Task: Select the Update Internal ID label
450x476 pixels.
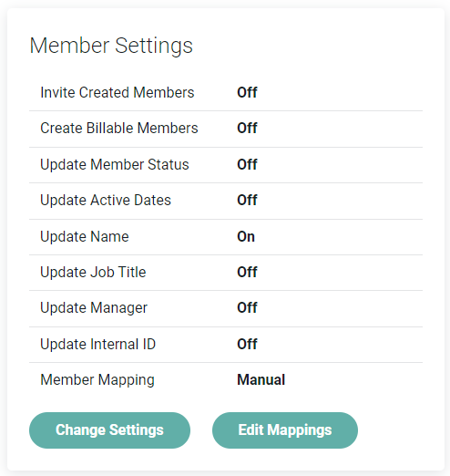Action: pos(97,345)
